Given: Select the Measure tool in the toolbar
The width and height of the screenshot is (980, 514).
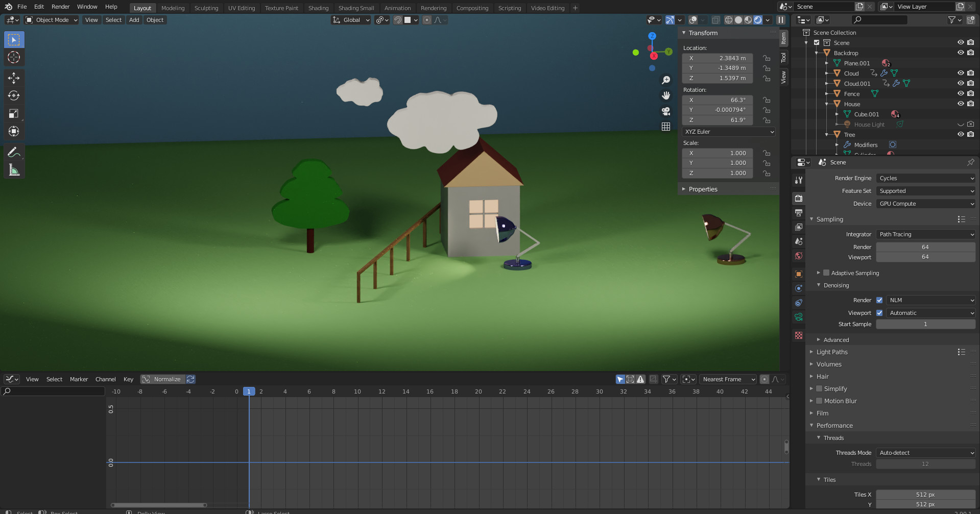Looking at the screenshot, I should 14,169.
